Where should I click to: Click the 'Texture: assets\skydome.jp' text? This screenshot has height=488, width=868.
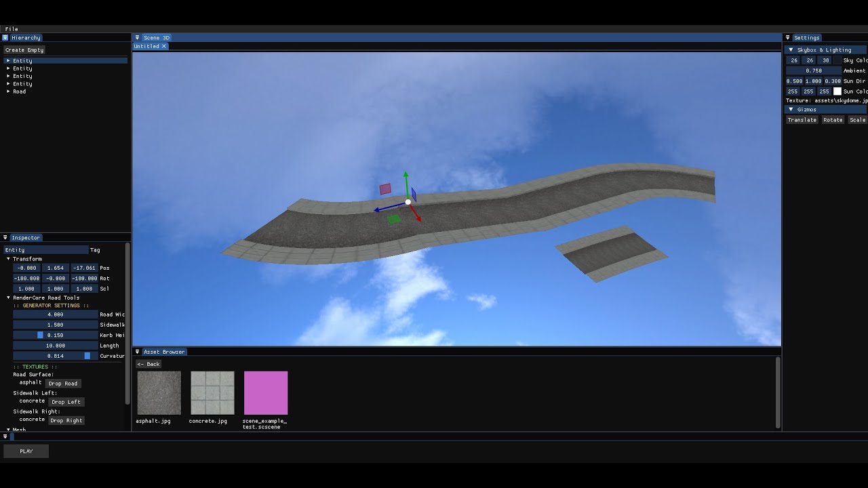click(827, 101)
